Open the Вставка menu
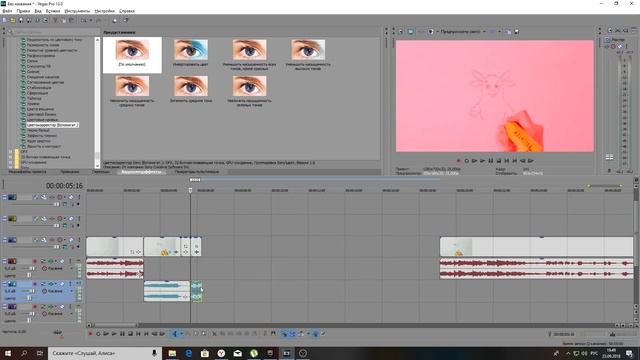This screenshot has height=360, width=640. pos(53,11)
